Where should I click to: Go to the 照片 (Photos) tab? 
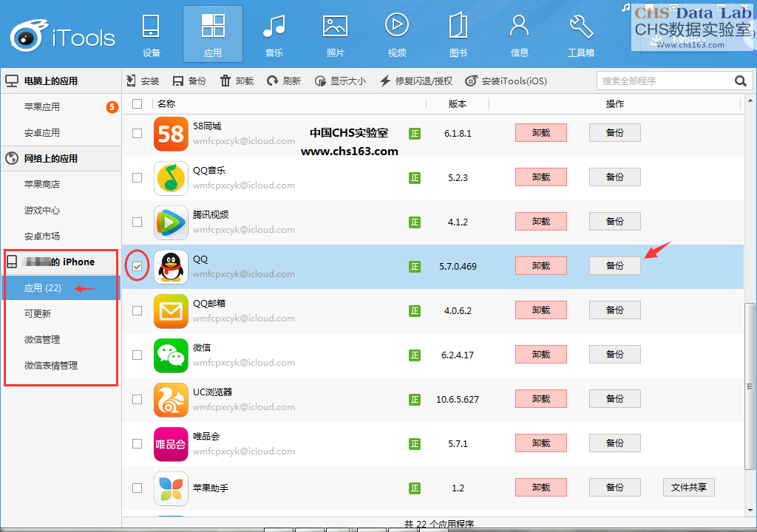(336, 35)
